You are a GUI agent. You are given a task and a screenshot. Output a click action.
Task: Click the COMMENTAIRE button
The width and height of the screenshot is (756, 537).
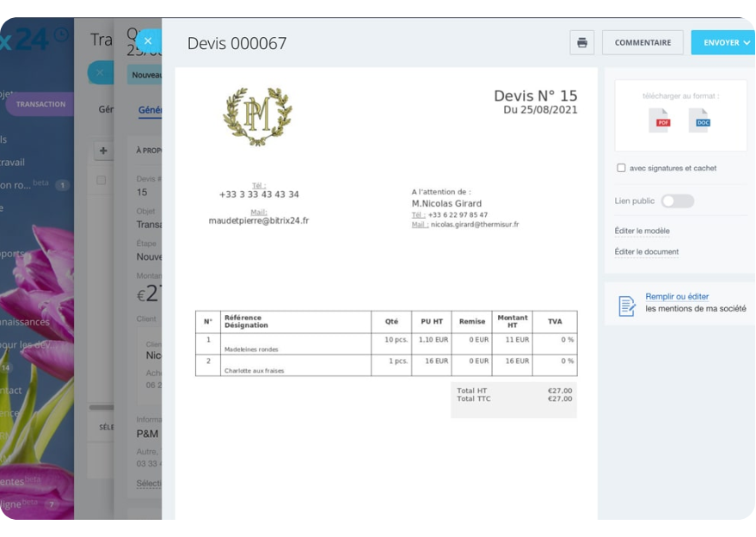pyautogui.click(x=642, y=42)
